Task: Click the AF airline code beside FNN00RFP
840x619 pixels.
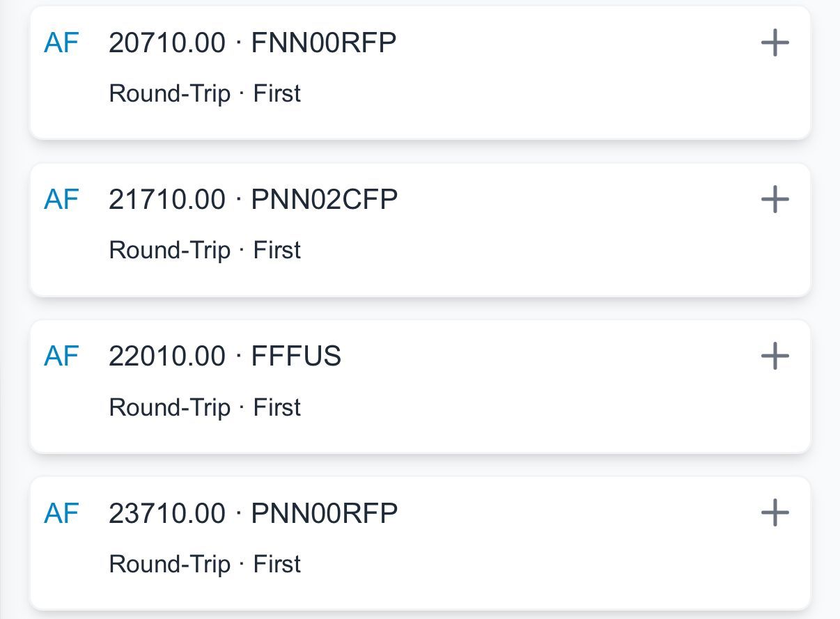Action: click(x=61, y=44)
